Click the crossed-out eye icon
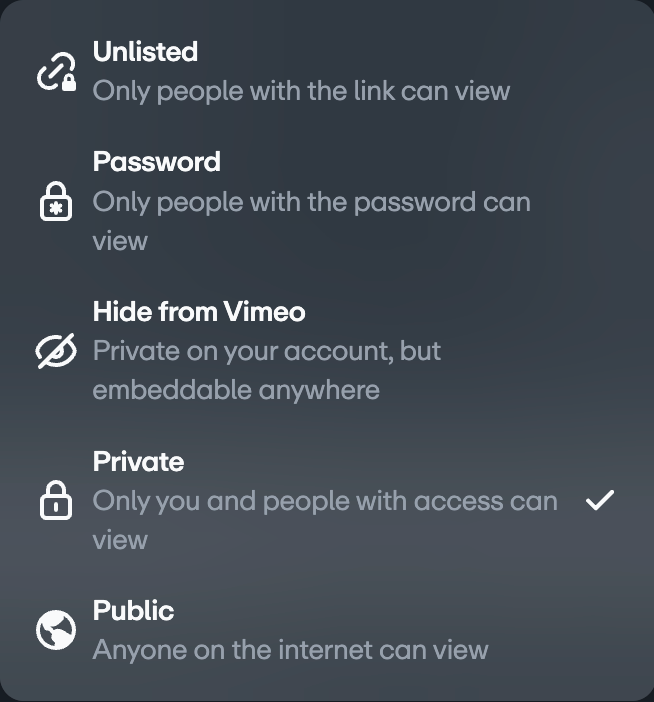The image size is (654, 702). click(x=56, y=351)
